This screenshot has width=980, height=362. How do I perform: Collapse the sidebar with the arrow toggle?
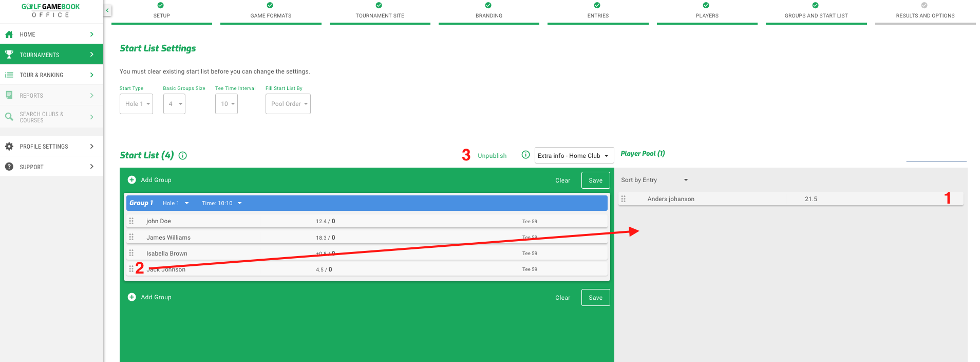[107, 10]
